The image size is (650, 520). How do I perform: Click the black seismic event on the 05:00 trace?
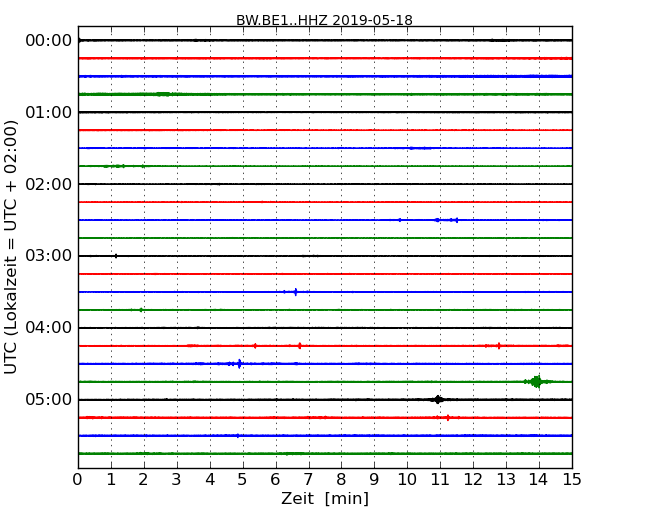pyautogui.click(x=437, y=400)
